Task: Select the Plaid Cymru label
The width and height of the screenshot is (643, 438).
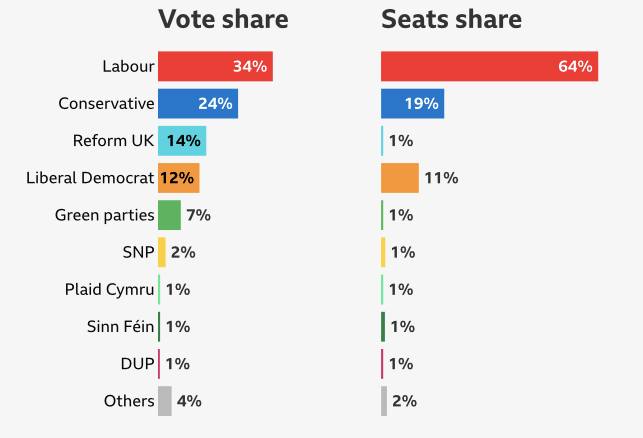Action: pyautogui.click(x=110, y=289)
